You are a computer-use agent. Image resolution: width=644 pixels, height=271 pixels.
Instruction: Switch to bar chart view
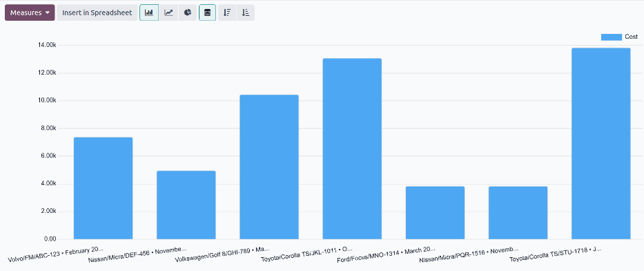149,12
